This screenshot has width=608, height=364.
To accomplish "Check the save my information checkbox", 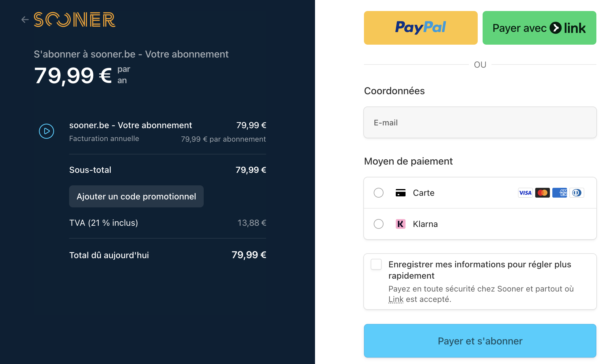I will pyautogui.click(x=376, y=264).
